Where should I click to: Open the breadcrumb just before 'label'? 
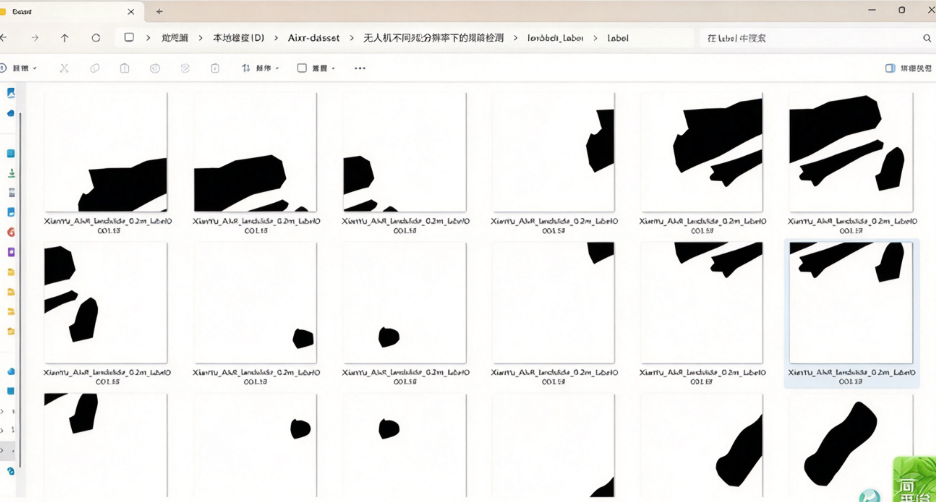(555, 38)
